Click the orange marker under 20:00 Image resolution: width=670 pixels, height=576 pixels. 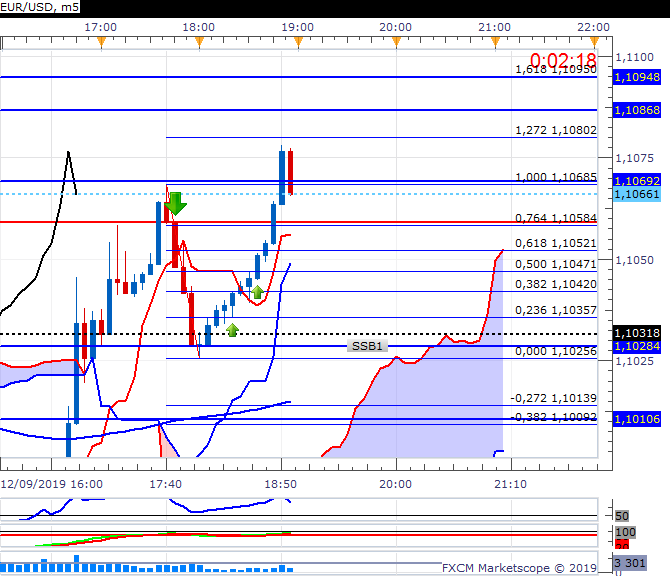point(397,42)
